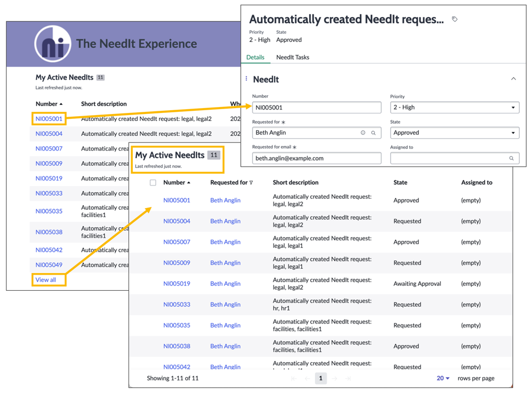
Task: Switch to the NeedIt Tasks tab
Action: pos(292,58)
